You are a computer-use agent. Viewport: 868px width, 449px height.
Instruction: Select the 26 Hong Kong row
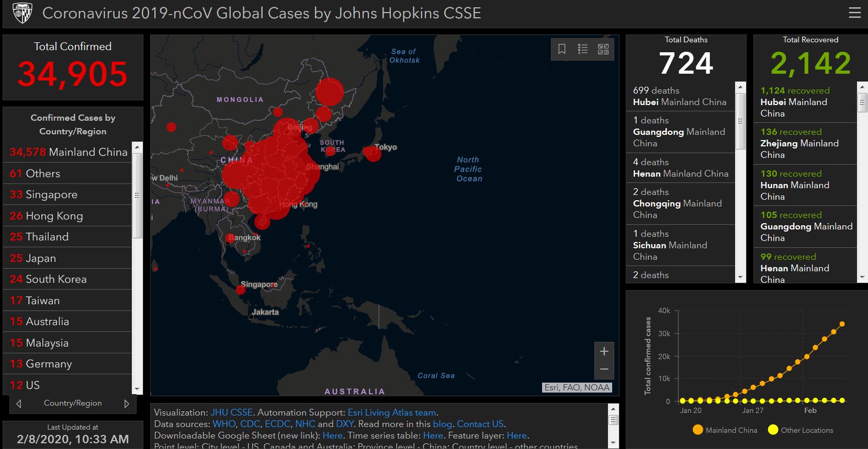(67, 216)
